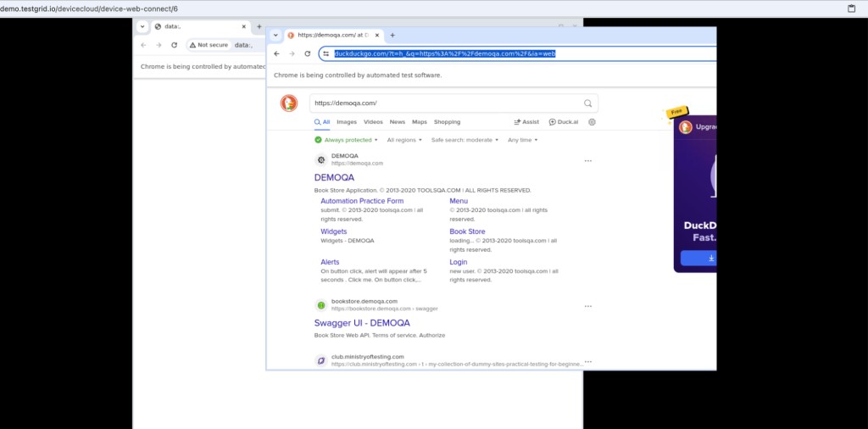This screenshot has height=429, width=868.
Task: Select the All results tab
Action: (322, 122)
